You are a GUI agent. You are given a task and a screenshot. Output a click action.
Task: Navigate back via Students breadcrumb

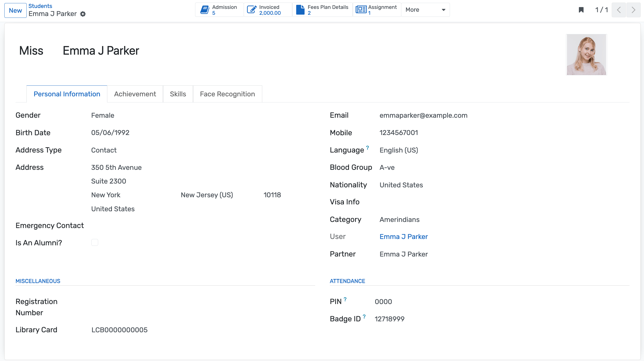[x=40, y=6]
